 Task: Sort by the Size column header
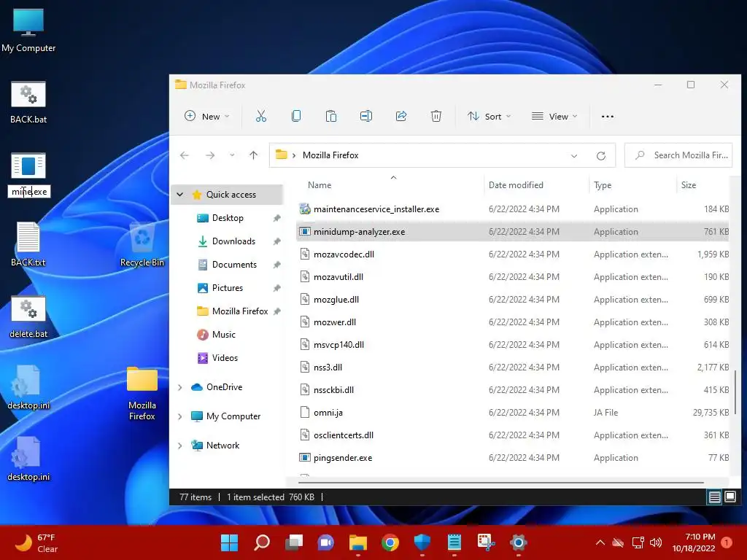[x=703, y=185]
